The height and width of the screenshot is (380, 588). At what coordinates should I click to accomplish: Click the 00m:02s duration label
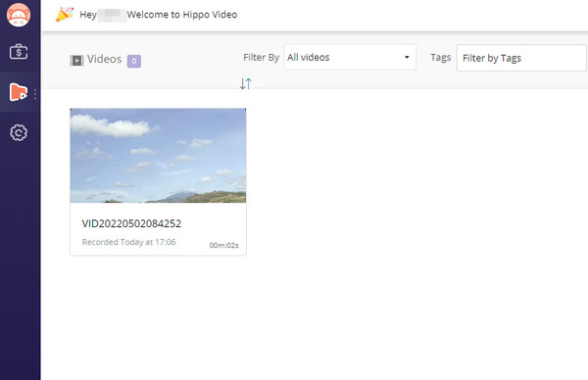tap(223, 245)
